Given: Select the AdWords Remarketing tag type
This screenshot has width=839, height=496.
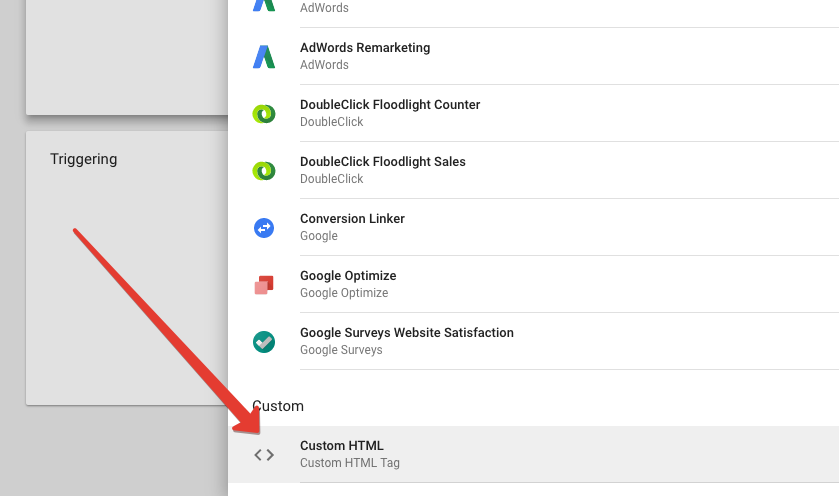Looking at the screenshot, I should [533, 56].
